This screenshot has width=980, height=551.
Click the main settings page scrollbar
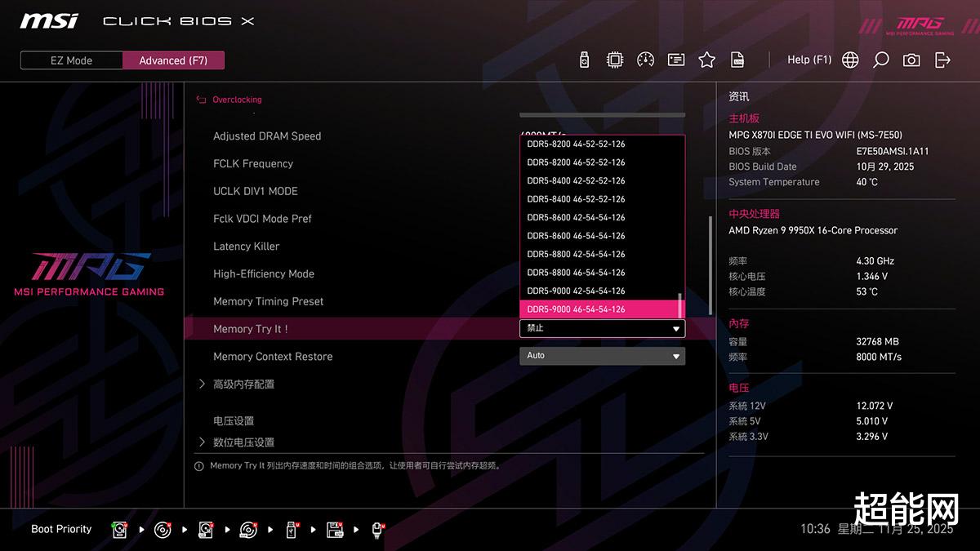pyautogui.click(x=710, y=265)
